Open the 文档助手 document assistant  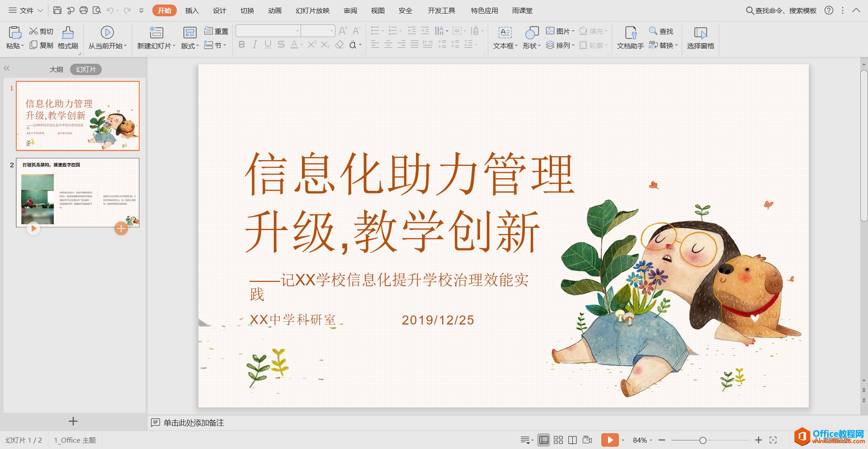point(629,38)
